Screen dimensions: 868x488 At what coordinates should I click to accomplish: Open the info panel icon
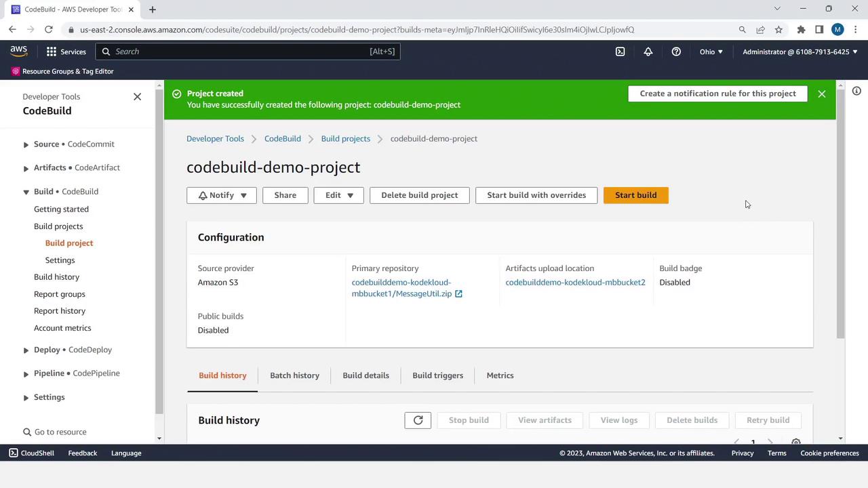pyautogui.click(x=856, y=91)
